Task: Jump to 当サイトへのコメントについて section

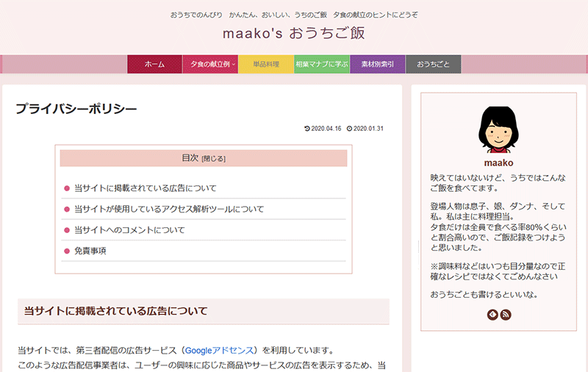Action: point(129,230)
